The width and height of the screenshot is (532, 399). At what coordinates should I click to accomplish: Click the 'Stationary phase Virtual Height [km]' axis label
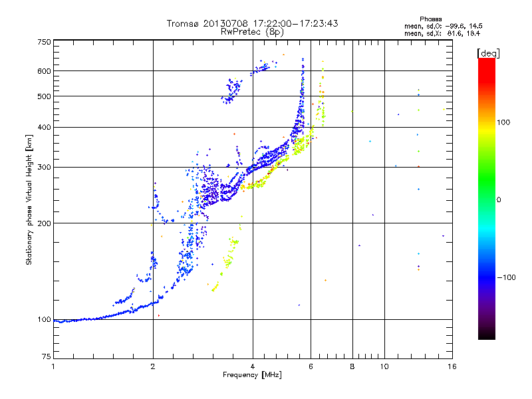pos(29,199)
